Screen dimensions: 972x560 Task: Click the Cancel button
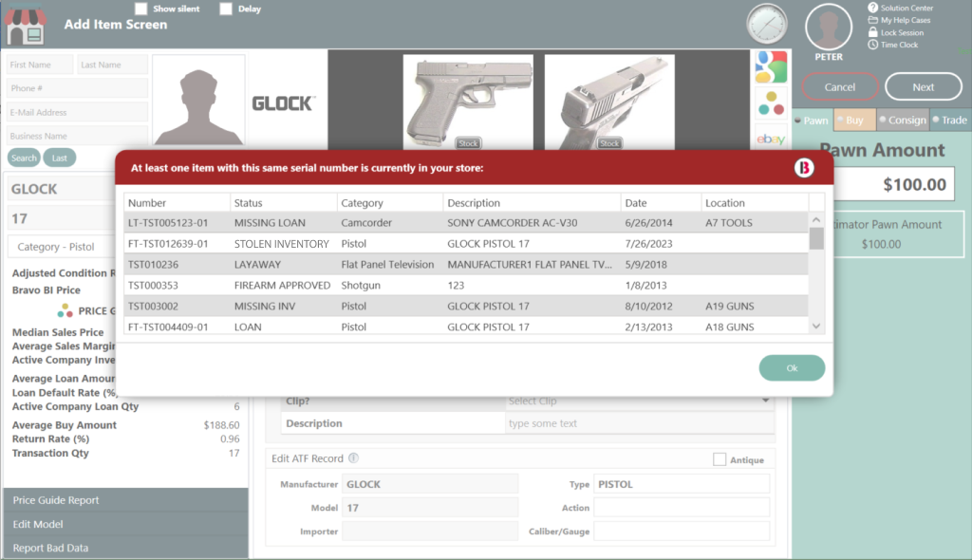[x=839, y=86]
